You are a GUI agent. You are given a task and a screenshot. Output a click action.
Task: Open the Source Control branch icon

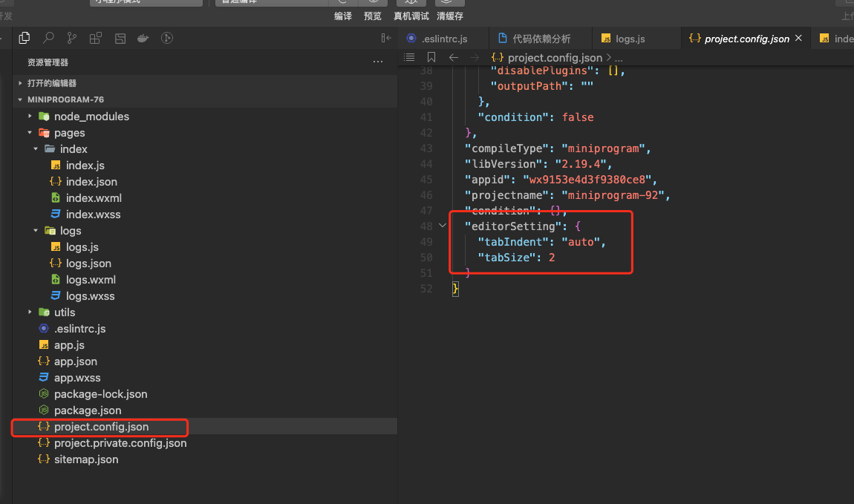72,38
